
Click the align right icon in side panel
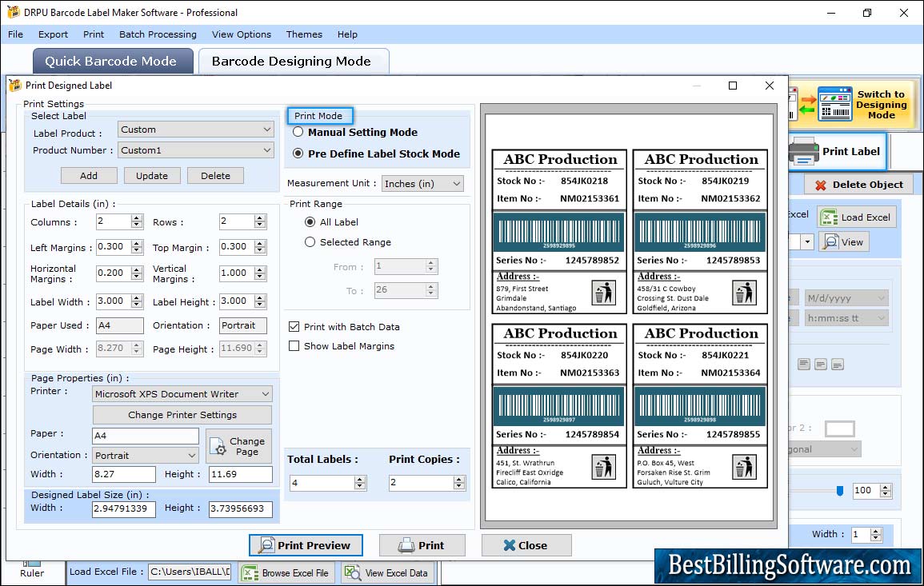[x=838, y=365]
